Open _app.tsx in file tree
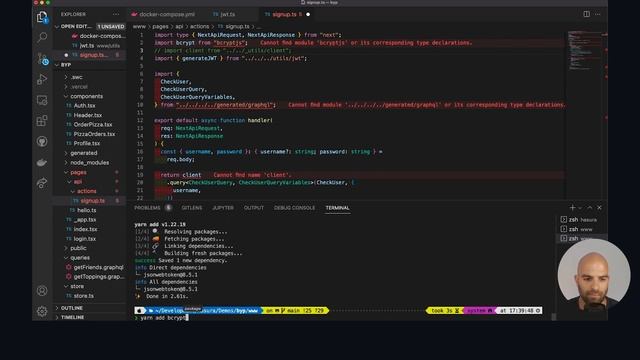 tap(89, 220)
